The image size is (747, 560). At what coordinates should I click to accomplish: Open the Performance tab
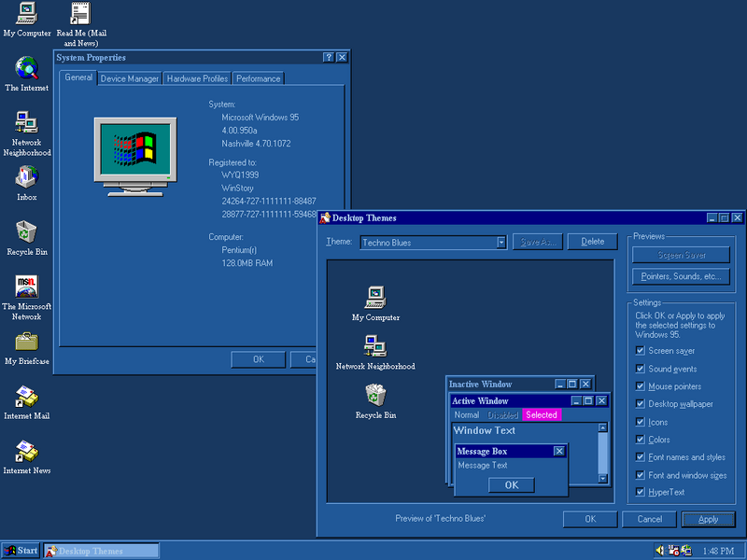coord(258,79)
